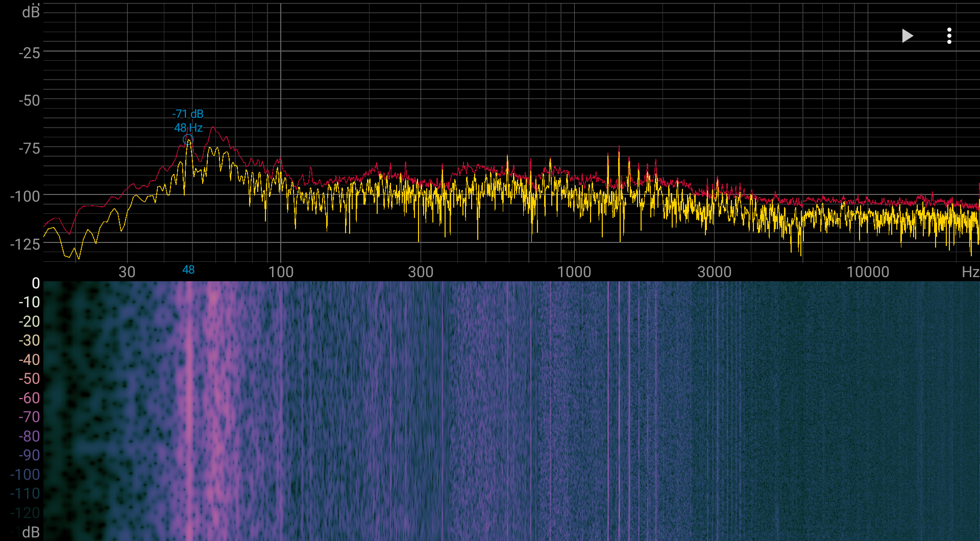
Task: Click the 3000 Hz frequency axis label
Action: pos(715,272)
